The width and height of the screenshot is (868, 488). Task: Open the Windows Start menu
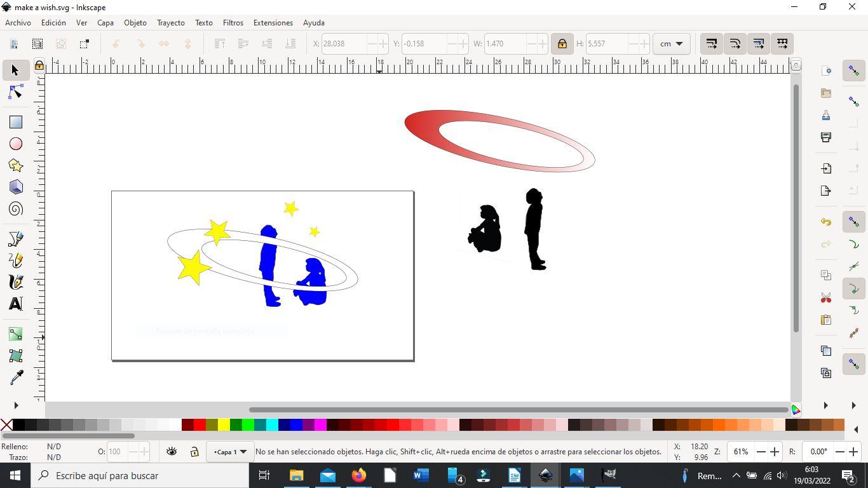coord(15,475)
